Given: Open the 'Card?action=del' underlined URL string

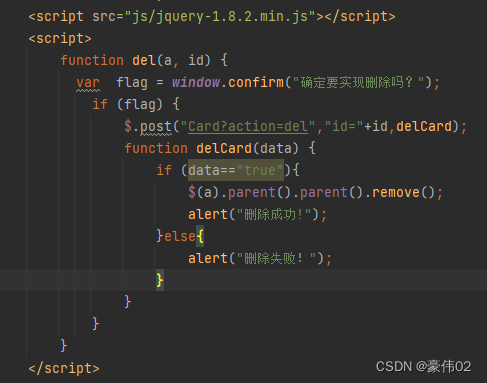Looking at the screenshot, I should tap(248, 127).
